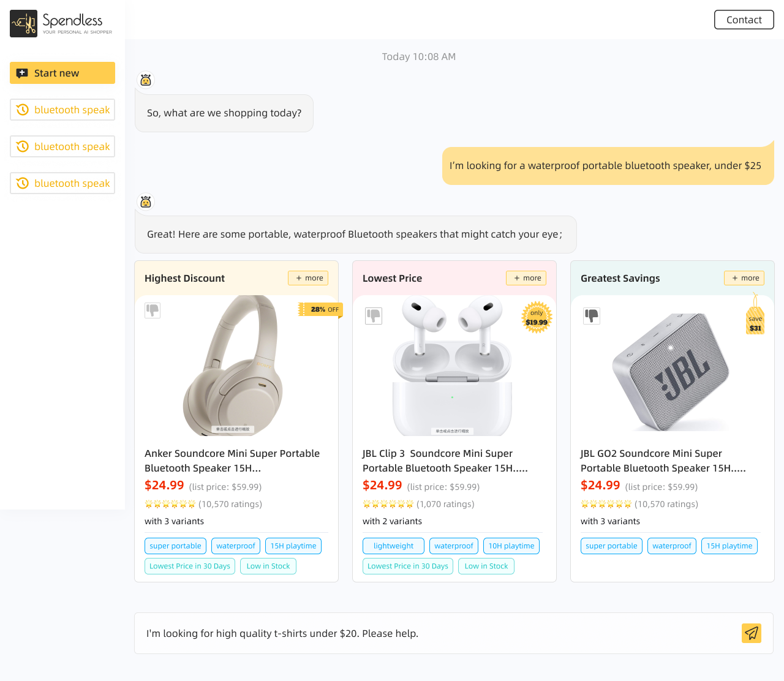Viewport: 784px width, 681px height.
Task: Click the Contact button
Action: point(744,20)
